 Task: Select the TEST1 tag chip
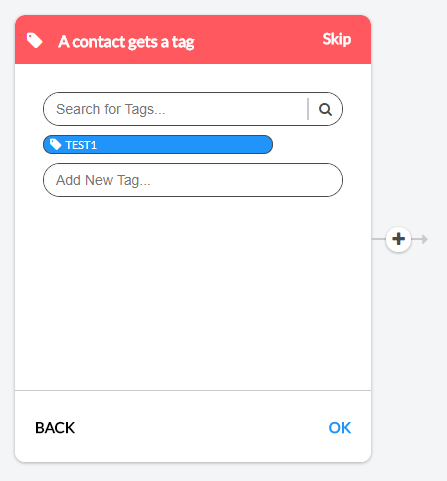point(158,145)
